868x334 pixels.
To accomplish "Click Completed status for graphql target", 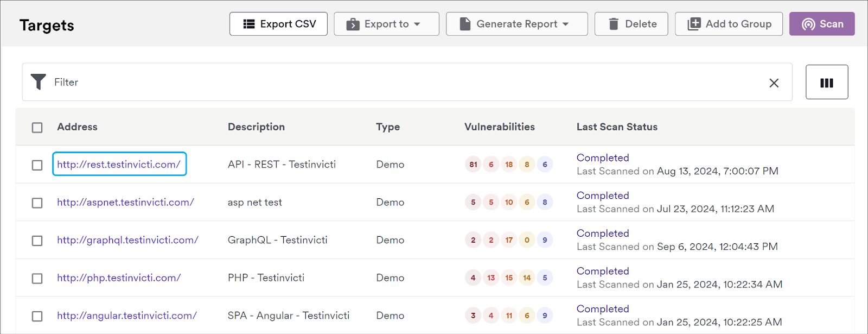I will pyautogui.click(x=603, y=233).
